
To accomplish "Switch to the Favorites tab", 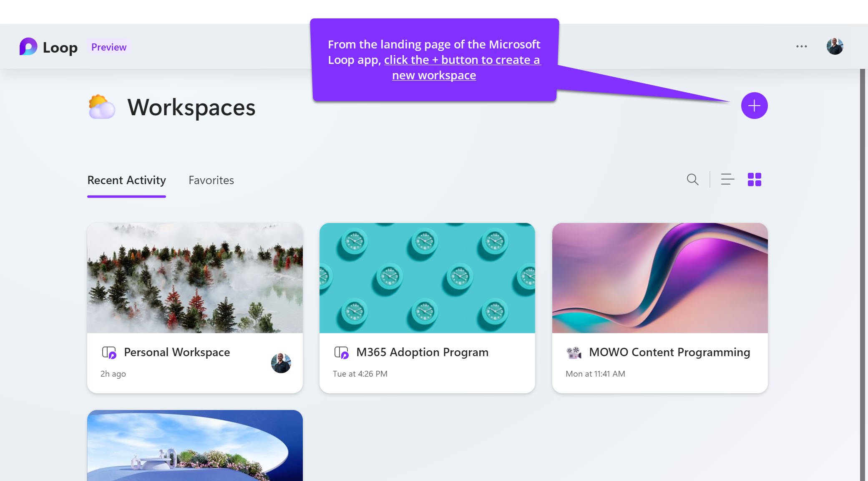I will point(211,180).
